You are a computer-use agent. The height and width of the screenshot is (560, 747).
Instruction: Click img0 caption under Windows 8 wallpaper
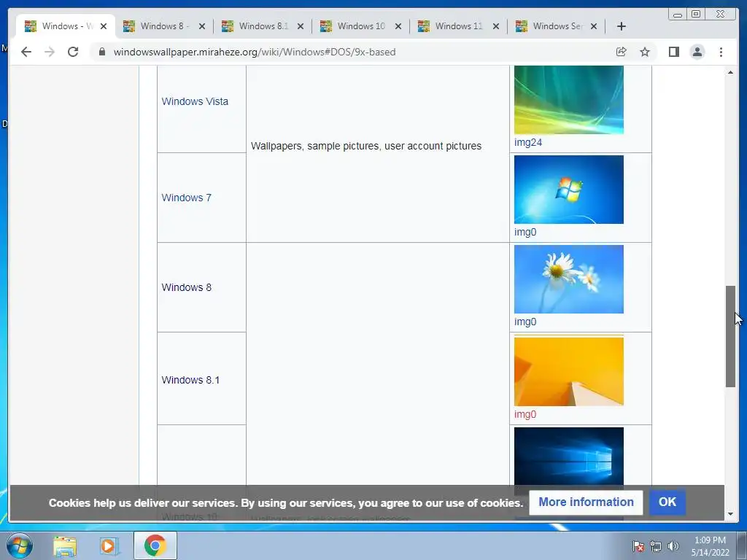(x=525, y=322)
